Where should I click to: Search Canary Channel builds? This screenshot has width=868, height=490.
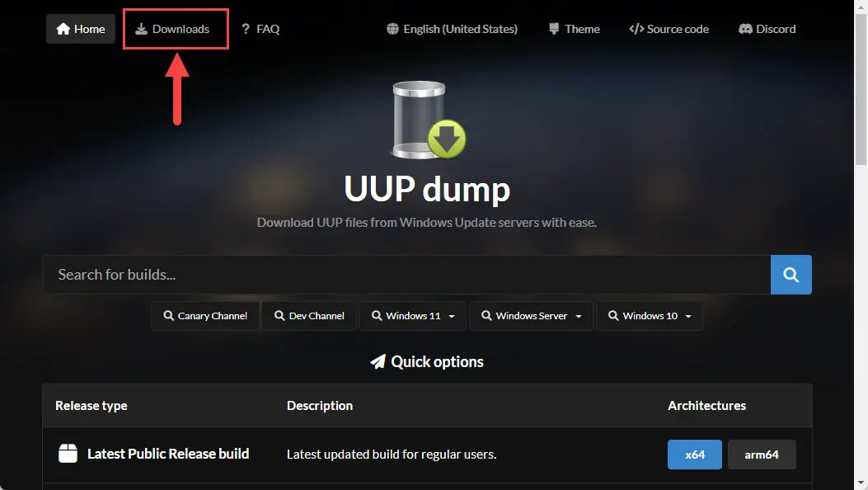tap(204, 316)
